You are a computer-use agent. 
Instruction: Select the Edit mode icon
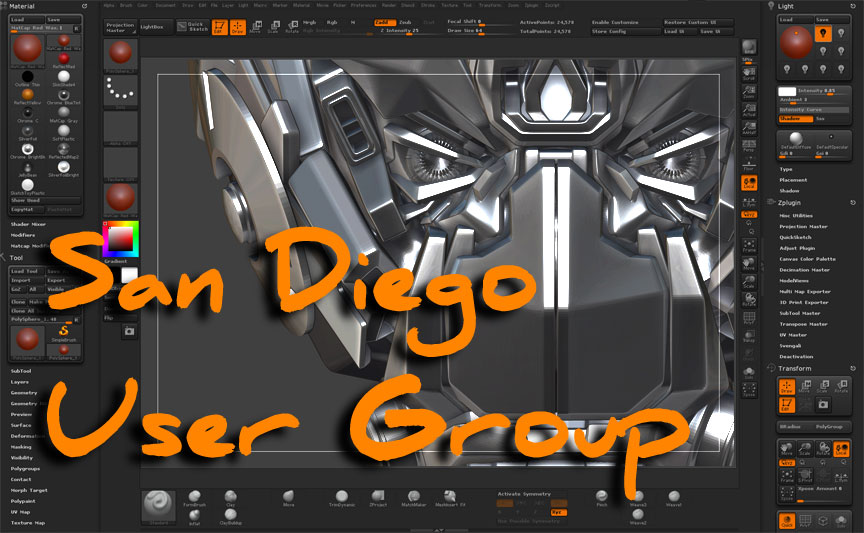point(220,27)
